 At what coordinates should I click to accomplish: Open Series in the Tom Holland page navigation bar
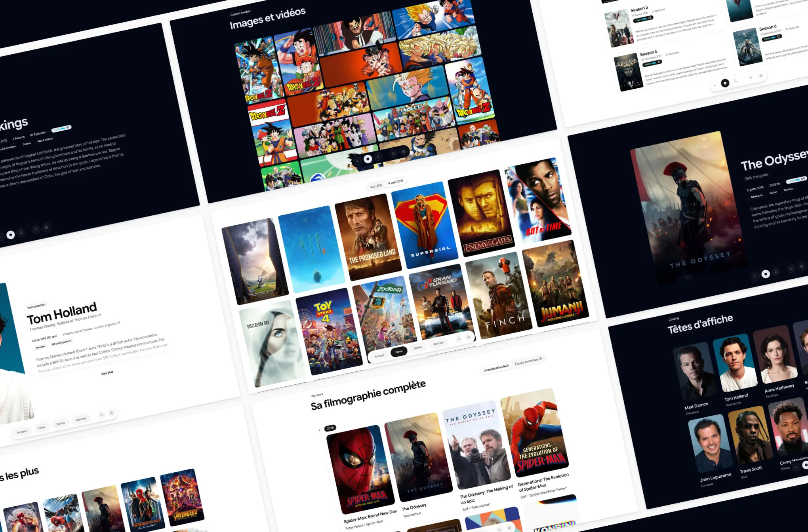61,424
